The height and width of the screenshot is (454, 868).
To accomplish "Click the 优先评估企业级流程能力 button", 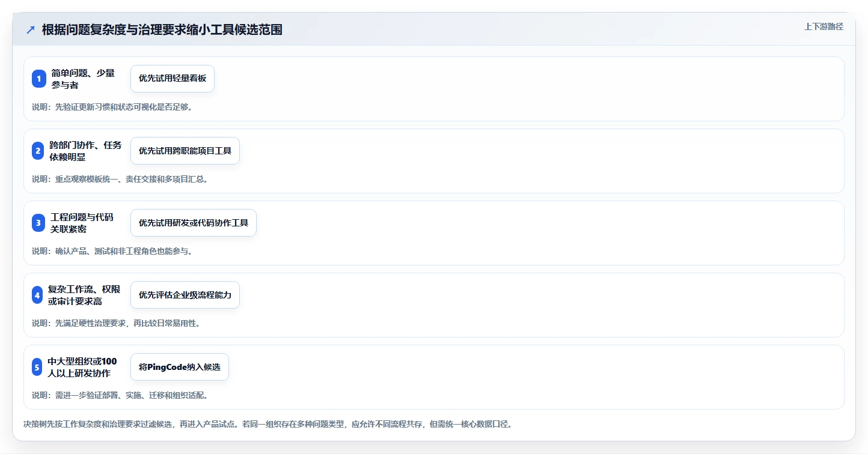I will (x=185, y=295).
